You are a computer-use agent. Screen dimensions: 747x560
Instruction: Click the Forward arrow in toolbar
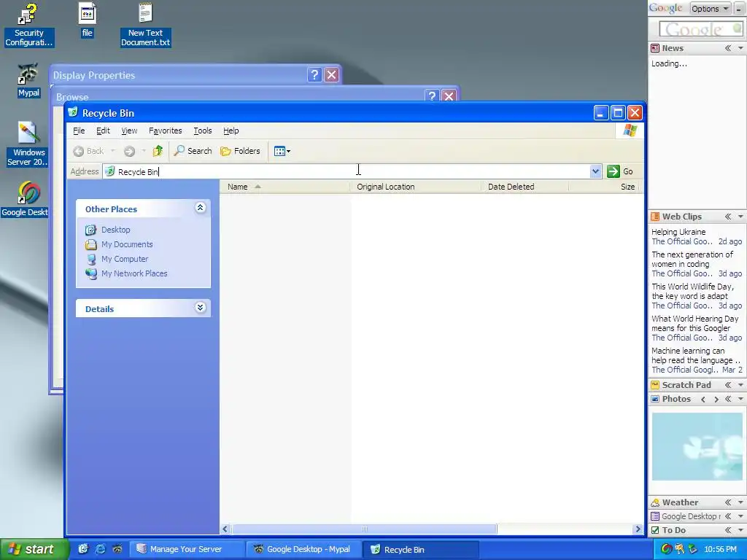tap(129, 151)
